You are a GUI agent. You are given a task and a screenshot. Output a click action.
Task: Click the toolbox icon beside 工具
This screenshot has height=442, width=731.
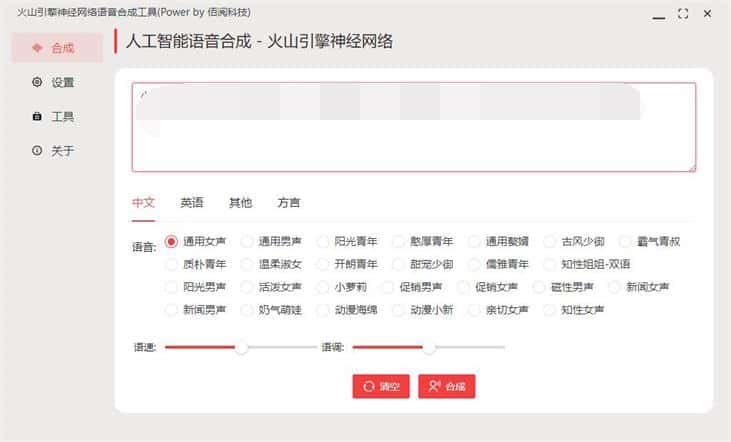pyautogui.click(x=37, y=116)
